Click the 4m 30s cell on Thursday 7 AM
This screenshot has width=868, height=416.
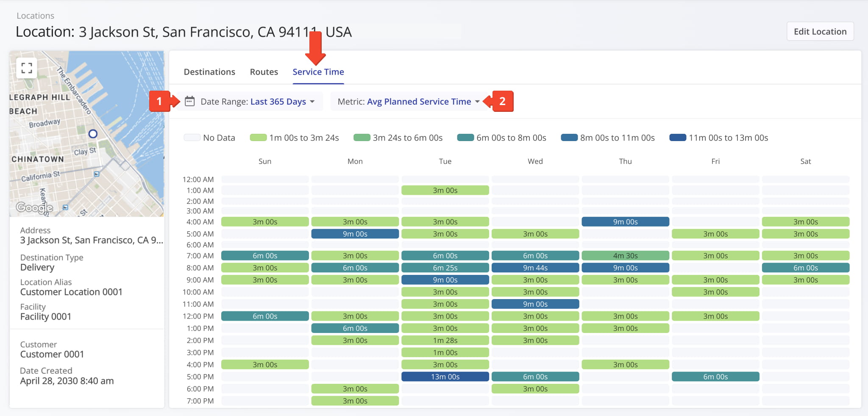pyautogui.click(x=626, y=255)
